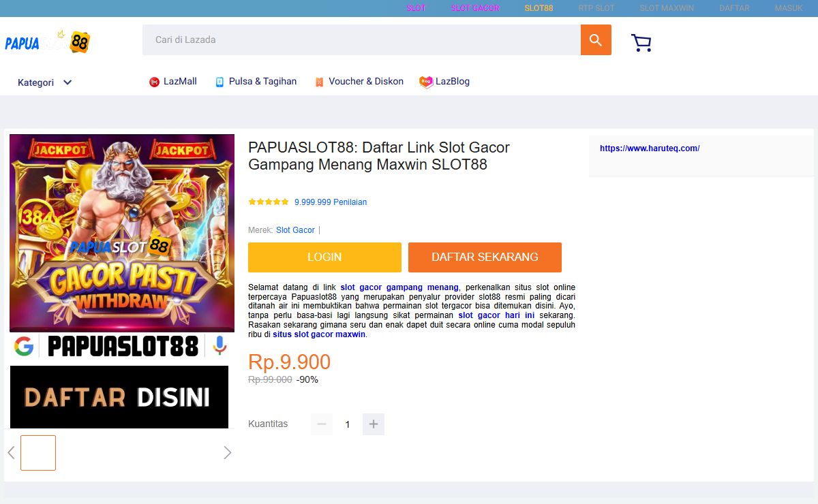Open the haruteq.com URL link
This screenshot has width=818, height=504.
click(650, 148)
